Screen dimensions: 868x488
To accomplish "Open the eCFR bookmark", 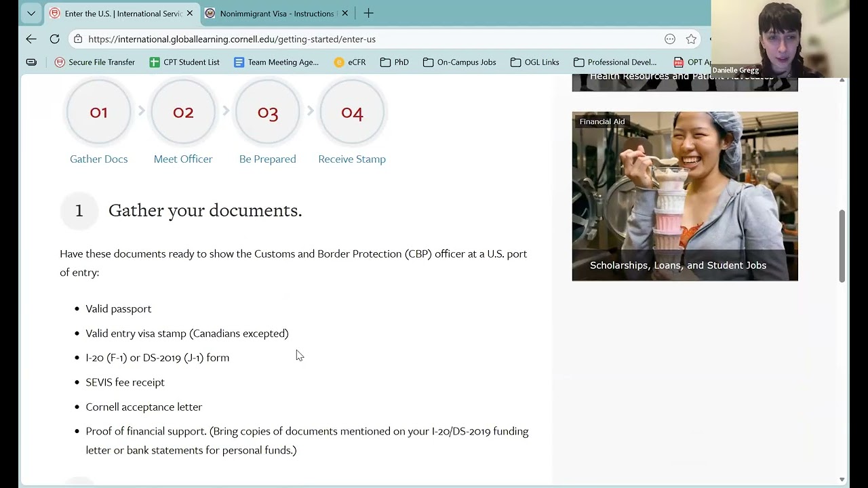I will (x=350, y=62).
